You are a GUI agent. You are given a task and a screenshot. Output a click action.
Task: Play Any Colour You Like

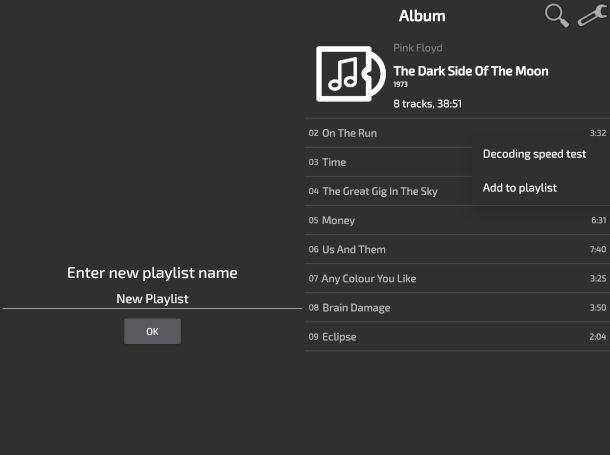pyautogui.click(x=369, y=278)
